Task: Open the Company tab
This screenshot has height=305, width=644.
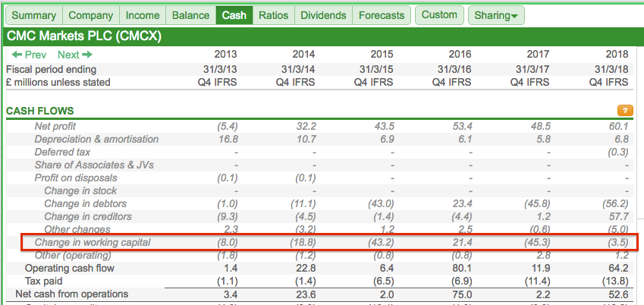Action: [x=91, y=16]
